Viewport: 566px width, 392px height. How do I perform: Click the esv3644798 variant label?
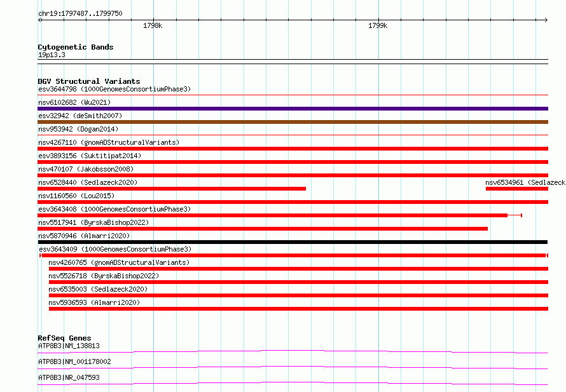[x=114, y=89]
